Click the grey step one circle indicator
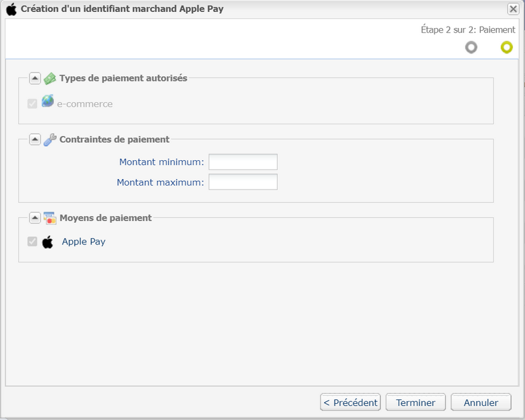 pos(471,47)
